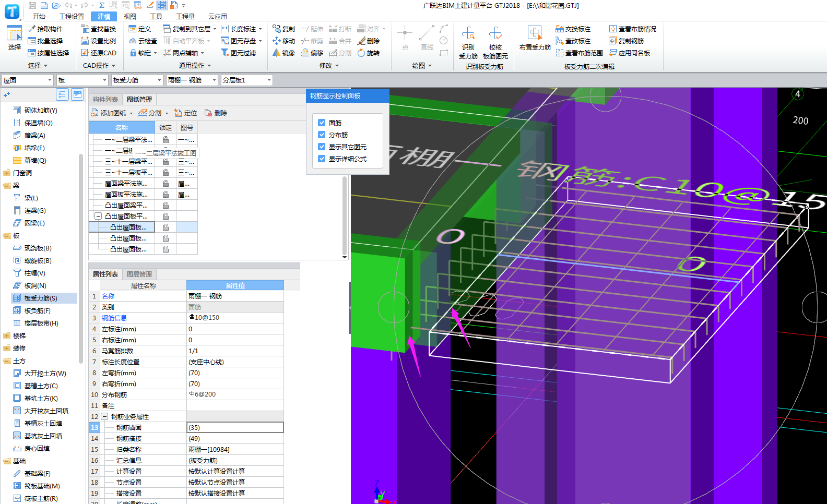Click the 旋转 rotate tool

point(369,53)
